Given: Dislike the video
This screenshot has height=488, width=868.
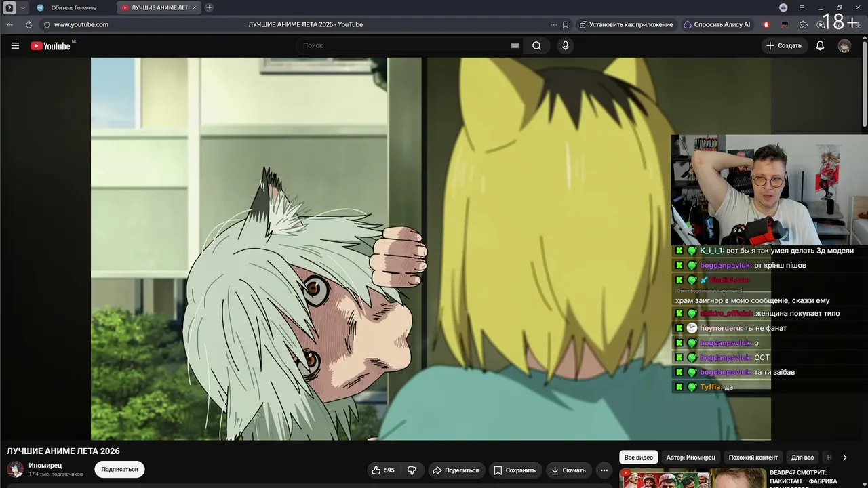Looking at the screenshot, I should (412, 470).
